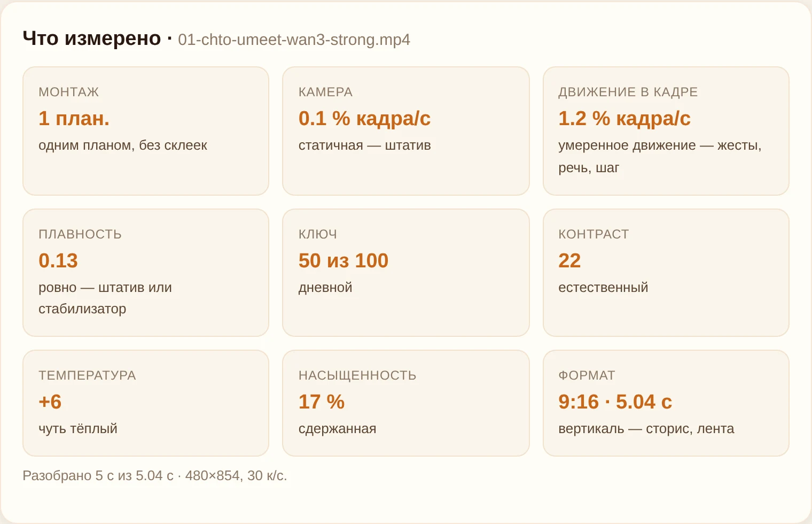Select the КАМЕРА metric card

(x=406, y=131)
